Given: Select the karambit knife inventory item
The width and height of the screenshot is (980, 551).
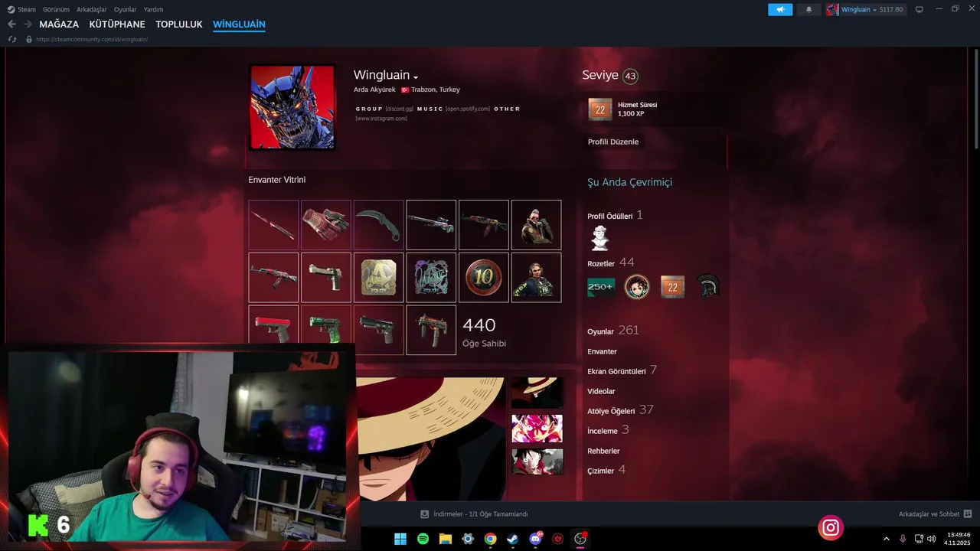Looking at the screenshot, I should (379, 225).
